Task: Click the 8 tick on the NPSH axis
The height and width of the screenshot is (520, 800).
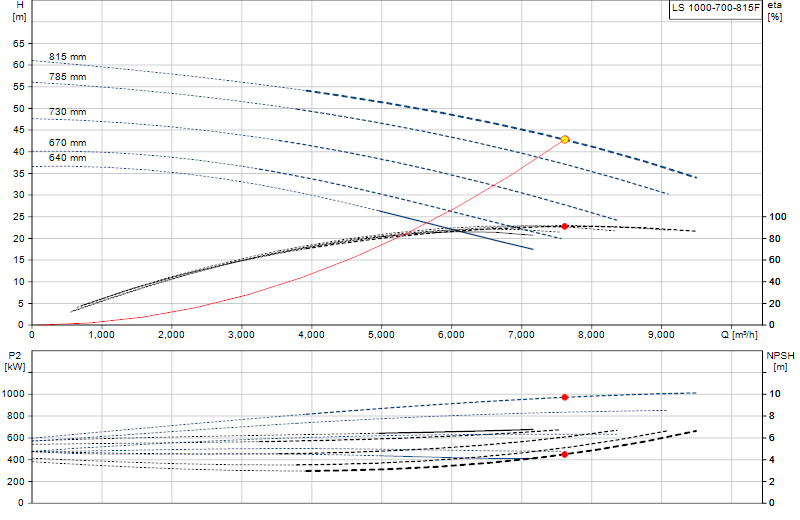Action: point(772,415)
